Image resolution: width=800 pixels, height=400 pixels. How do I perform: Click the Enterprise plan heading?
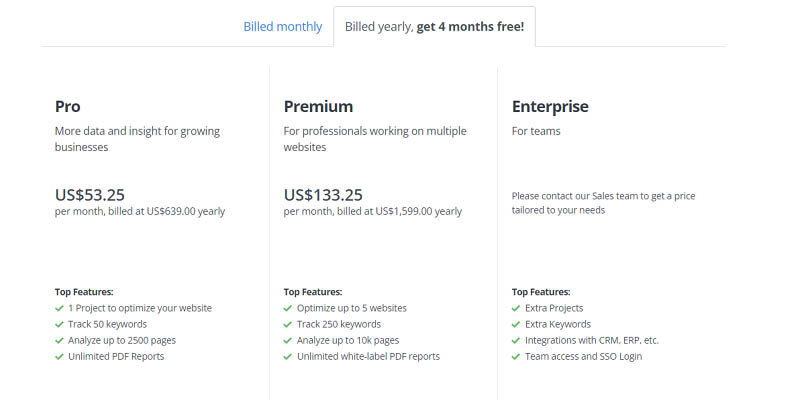(x=550, y=107)
